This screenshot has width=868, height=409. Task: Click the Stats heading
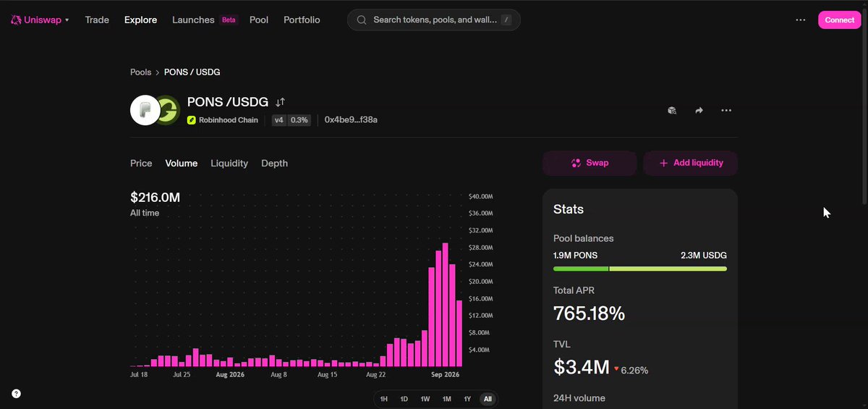(569, 209)
